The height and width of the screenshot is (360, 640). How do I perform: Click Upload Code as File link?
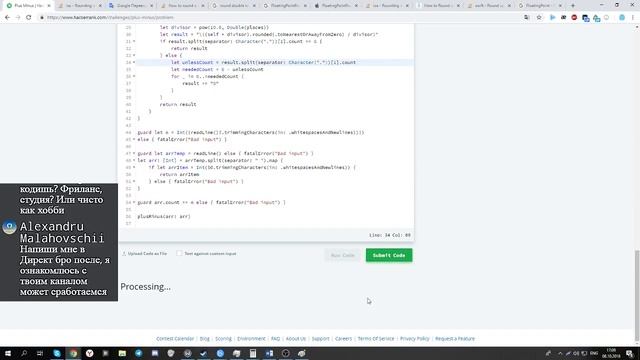[x=147, y=253]
